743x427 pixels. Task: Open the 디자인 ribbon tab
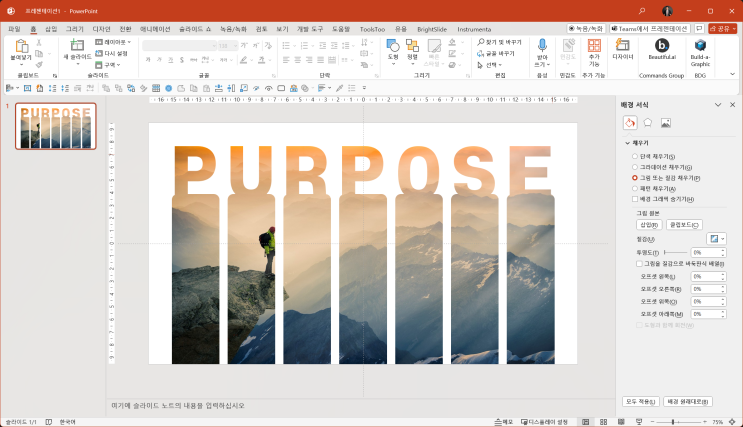pos(101,29)
